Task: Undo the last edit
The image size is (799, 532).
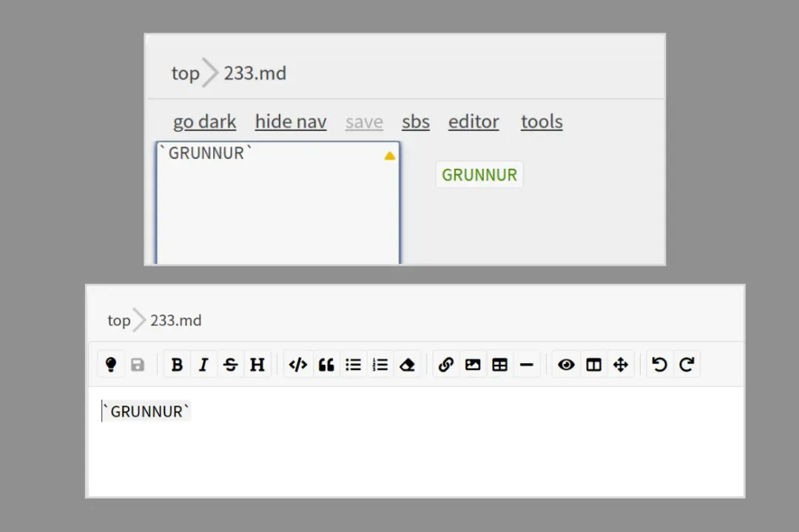Action: click(x=659, y=364)
